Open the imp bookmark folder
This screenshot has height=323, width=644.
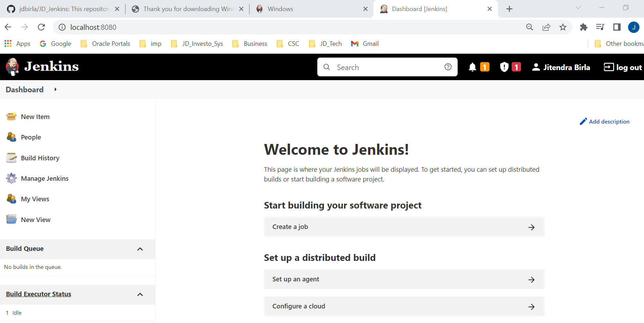[x=150, y=44]
